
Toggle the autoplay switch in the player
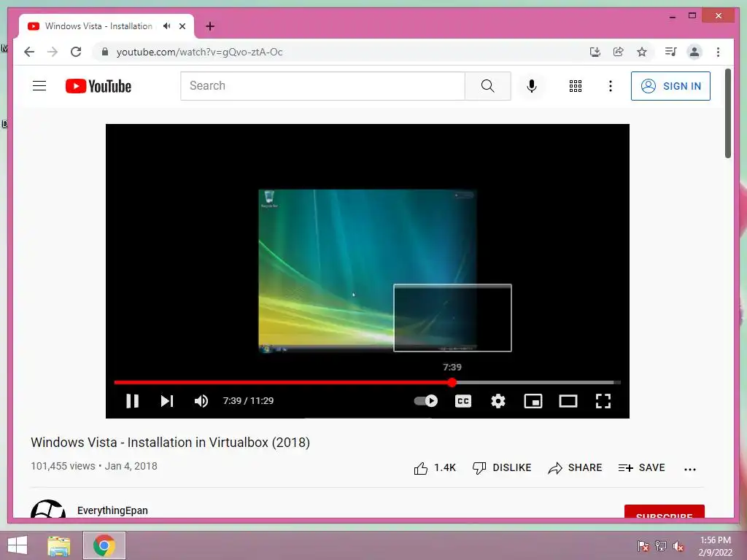[x=426, y=401]
